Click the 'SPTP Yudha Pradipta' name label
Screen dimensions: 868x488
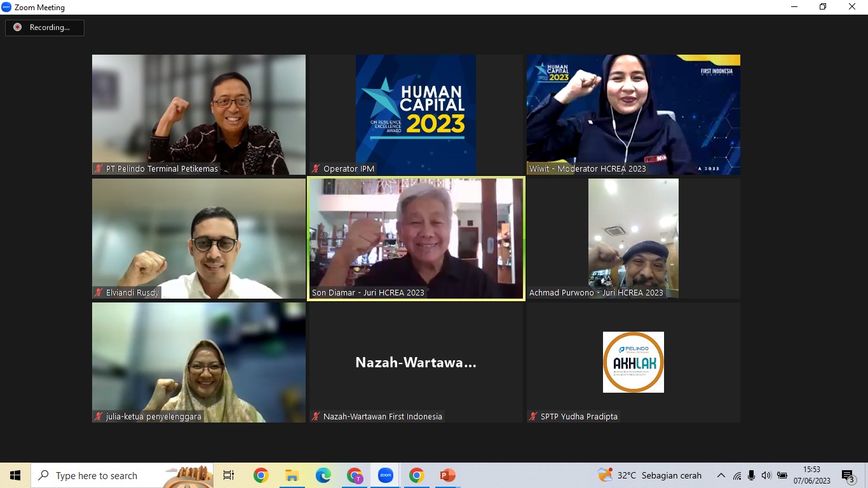[x=579, y=417]
